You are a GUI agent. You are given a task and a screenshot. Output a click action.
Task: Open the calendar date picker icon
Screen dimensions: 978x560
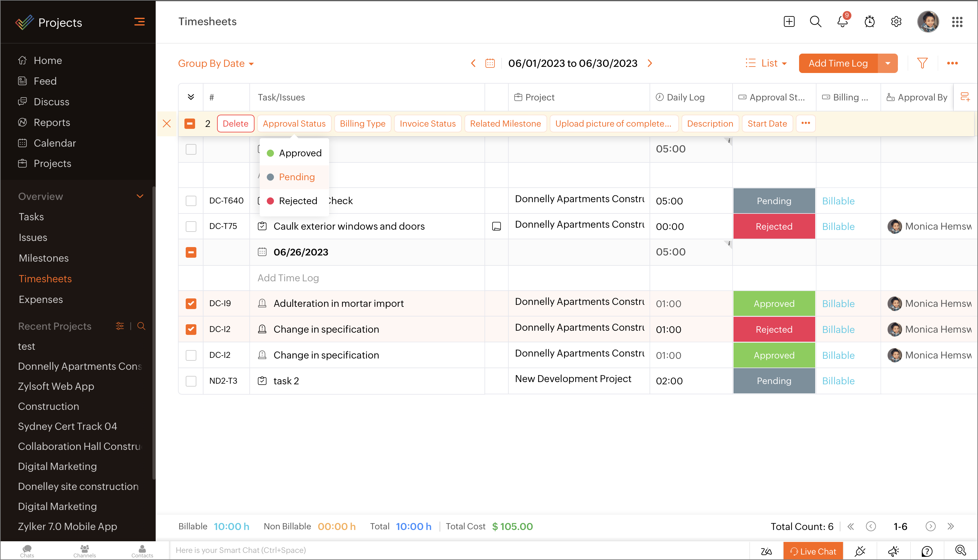tap(490, 63)
